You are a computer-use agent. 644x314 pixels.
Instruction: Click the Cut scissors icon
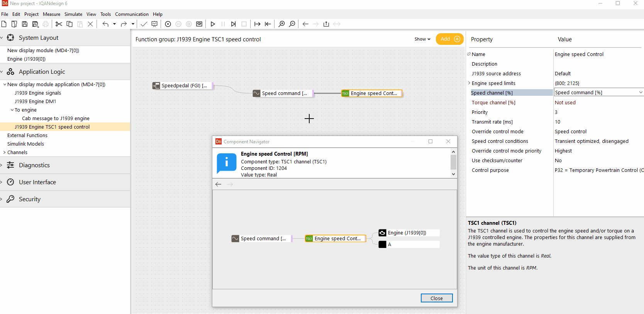[59, 24]
